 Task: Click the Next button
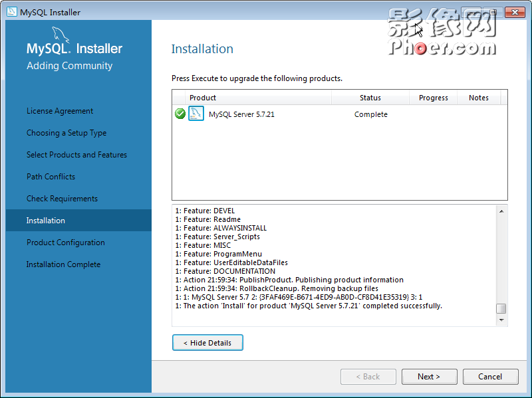(429, 377)
